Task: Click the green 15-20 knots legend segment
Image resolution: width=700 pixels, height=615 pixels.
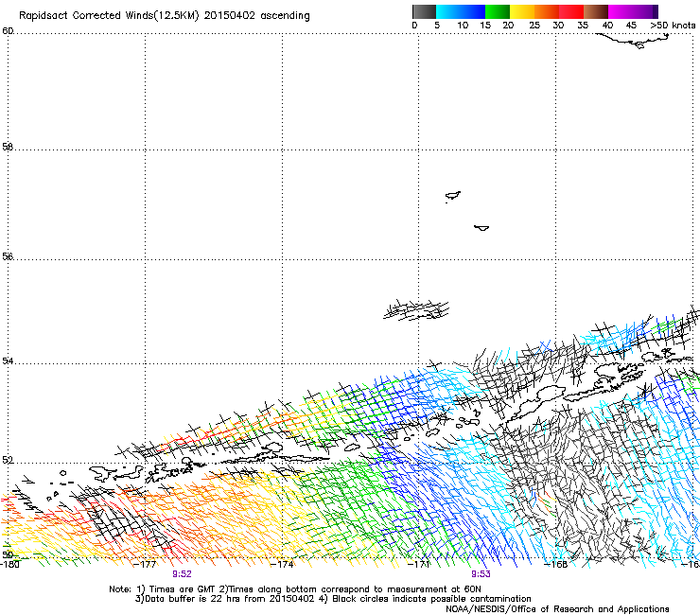Action: 498,11
